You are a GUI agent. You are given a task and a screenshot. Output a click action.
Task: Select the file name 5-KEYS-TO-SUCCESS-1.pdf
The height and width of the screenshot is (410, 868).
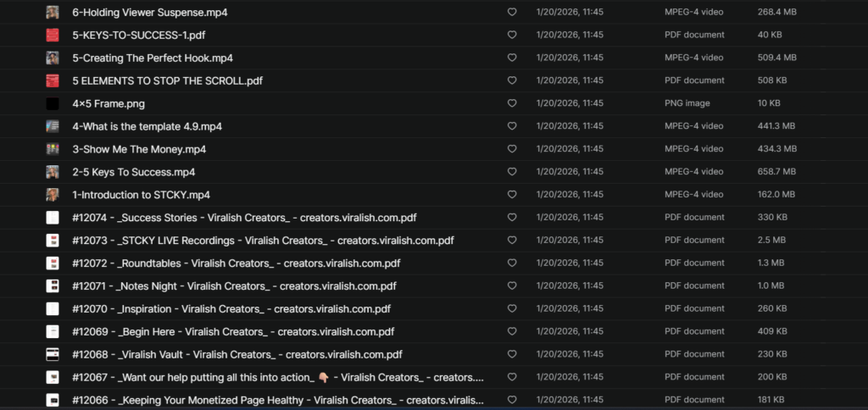pyautogui.click(x=139, y=35)
